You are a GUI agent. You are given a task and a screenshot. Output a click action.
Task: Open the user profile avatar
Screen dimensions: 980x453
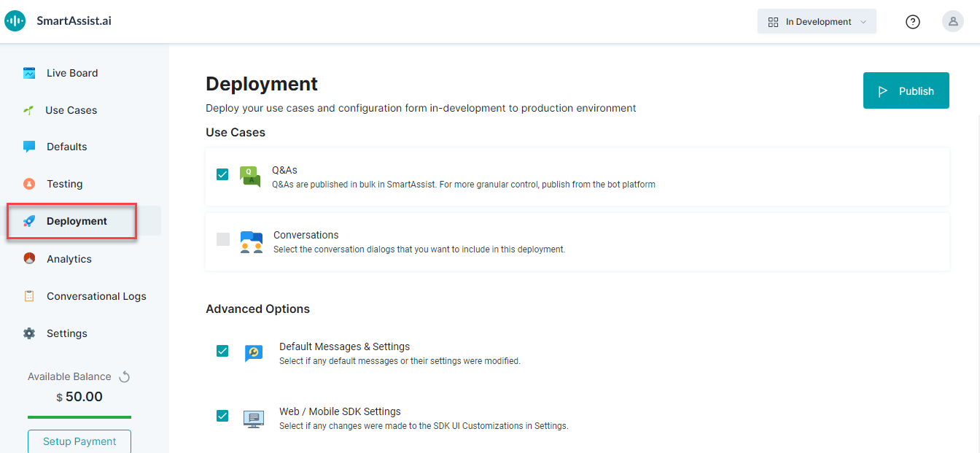click(952, 21)
